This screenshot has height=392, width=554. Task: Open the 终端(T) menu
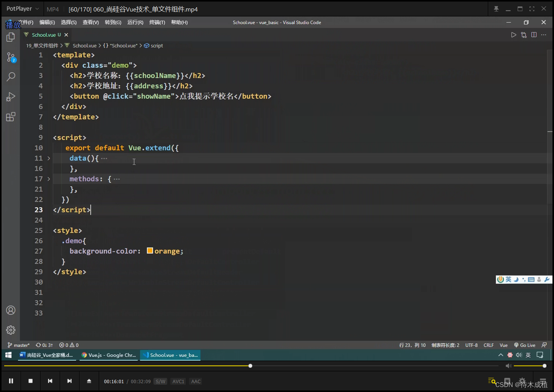pyautogui.click(x=157, y=23)
